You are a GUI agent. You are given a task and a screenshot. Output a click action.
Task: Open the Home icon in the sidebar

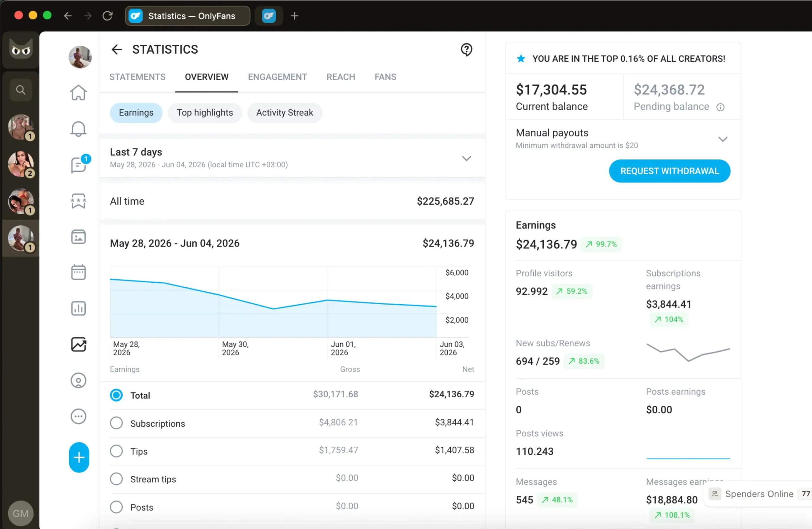pos(78,92)
